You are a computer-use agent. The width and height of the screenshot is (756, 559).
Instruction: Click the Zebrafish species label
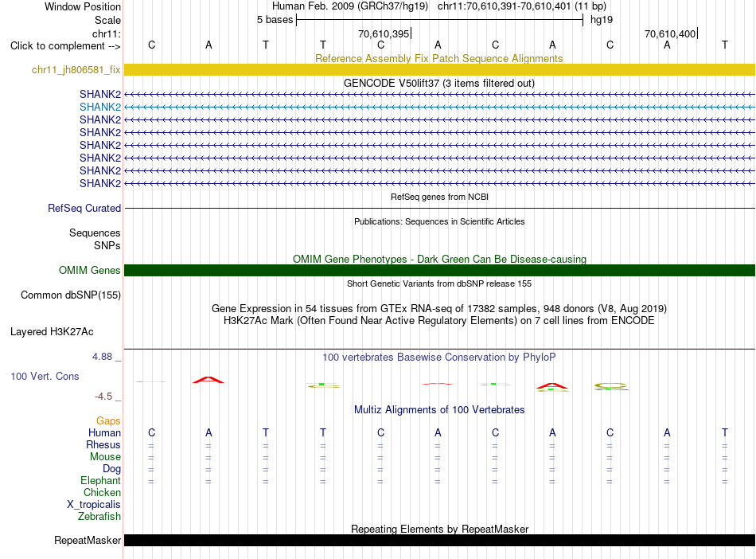click(x=99, y=516)
